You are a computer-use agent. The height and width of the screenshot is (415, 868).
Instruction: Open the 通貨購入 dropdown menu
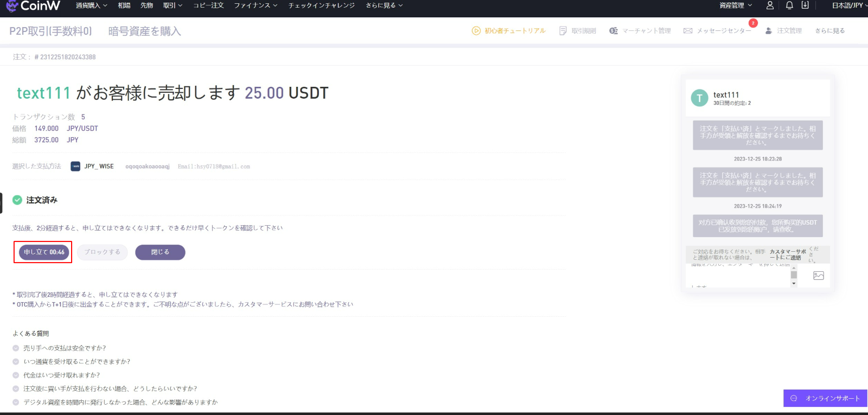(91, 5)
